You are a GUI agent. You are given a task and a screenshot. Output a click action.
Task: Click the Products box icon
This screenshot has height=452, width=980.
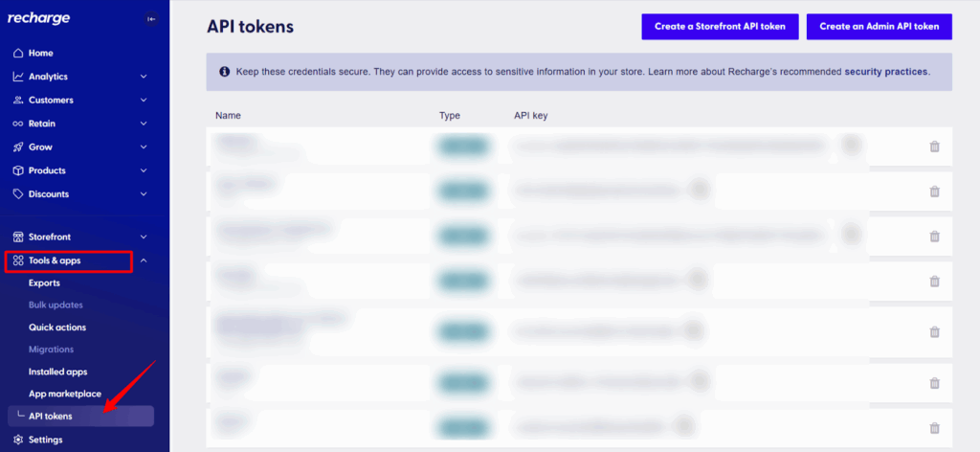tap(18, 170)
